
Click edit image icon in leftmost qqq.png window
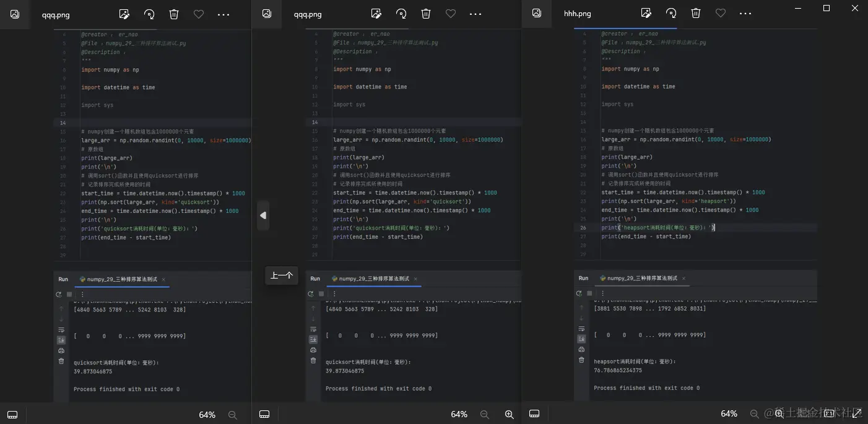point(124,14)
